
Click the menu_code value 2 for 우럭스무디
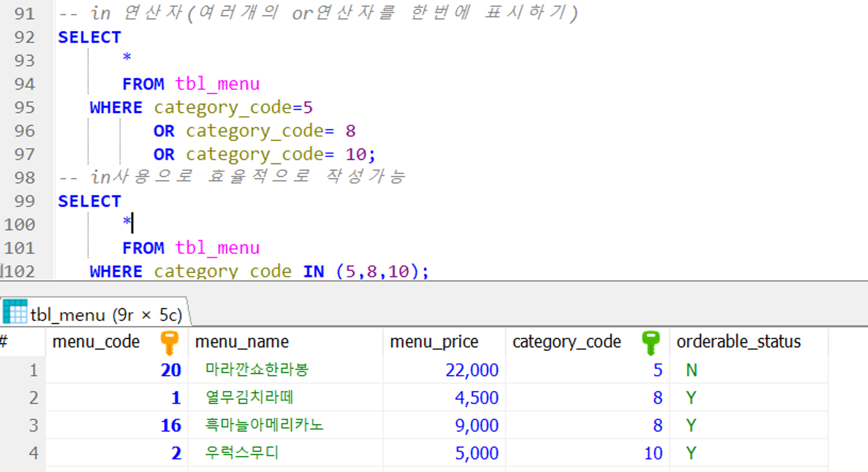coord(176,453)
